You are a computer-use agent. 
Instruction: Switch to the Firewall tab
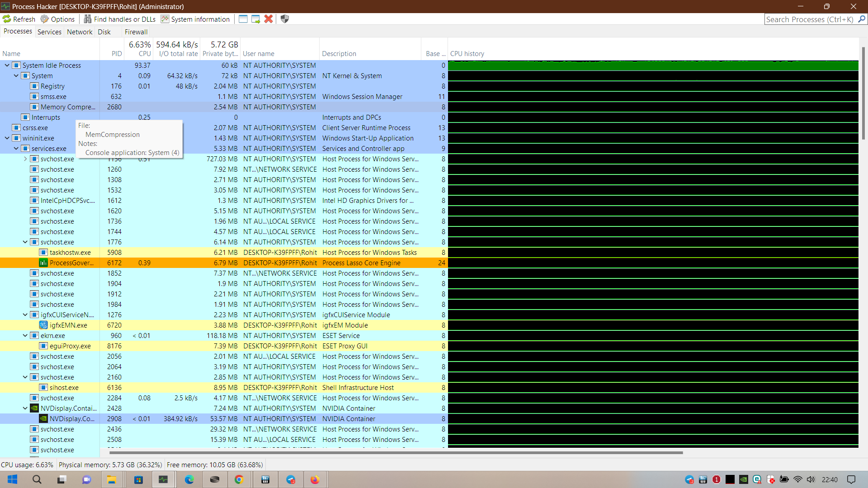[136, 32]
